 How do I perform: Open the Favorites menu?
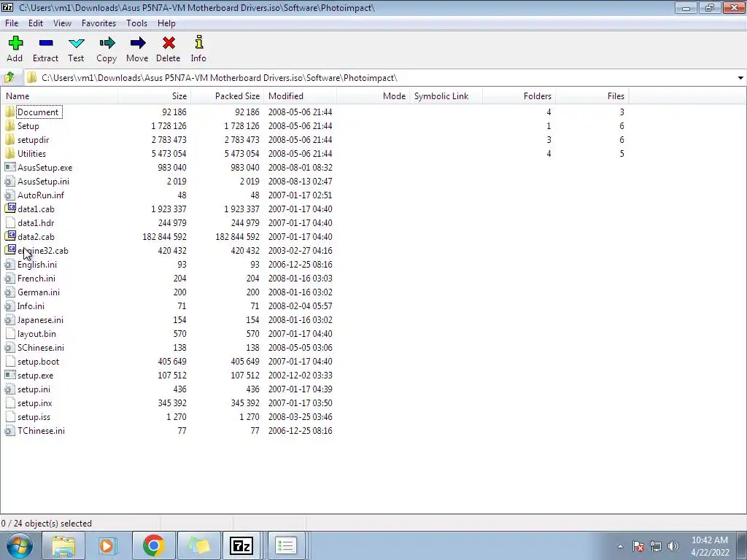click(x=98, y=23)
